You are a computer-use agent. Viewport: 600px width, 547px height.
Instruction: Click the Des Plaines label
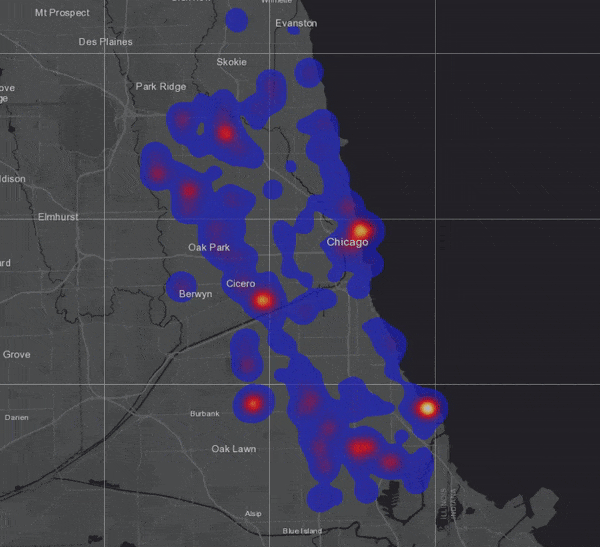click(x=106, y=42)
